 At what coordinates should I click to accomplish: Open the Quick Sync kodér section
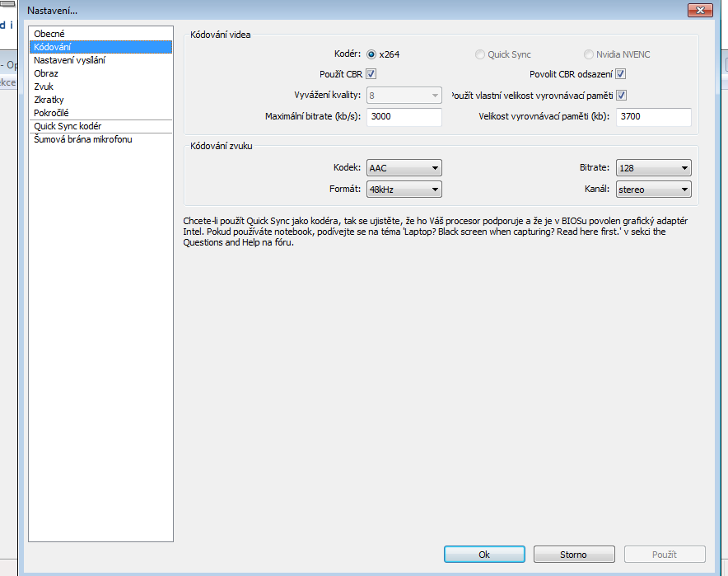(68, 126)
